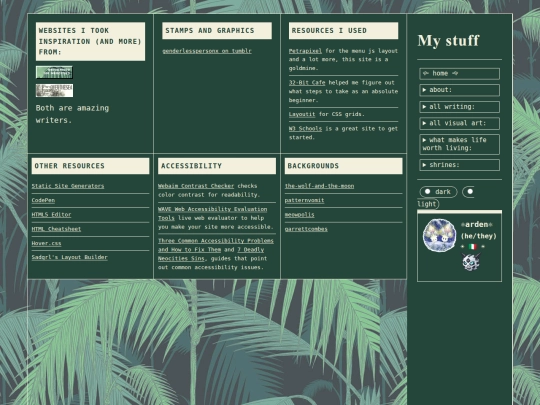Open the Layoutit link
Image resolution: width=540 pixels, height=405 pixels.
[302, 114]
